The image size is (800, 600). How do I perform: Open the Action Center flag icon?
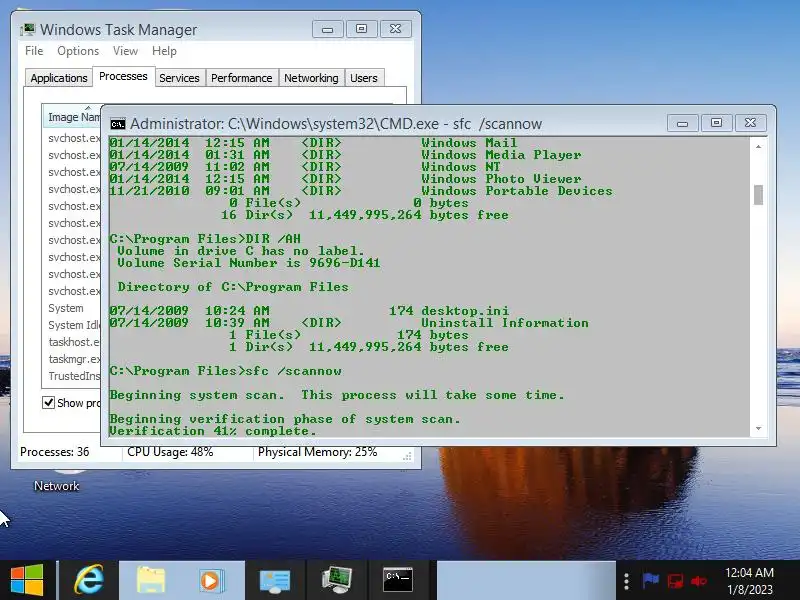click(x=651, y=581)
